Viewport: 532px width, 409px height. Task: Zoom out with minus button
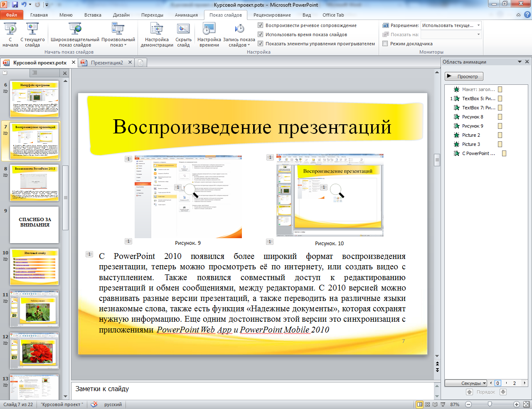pyautogui.click(x=468, y=404)
